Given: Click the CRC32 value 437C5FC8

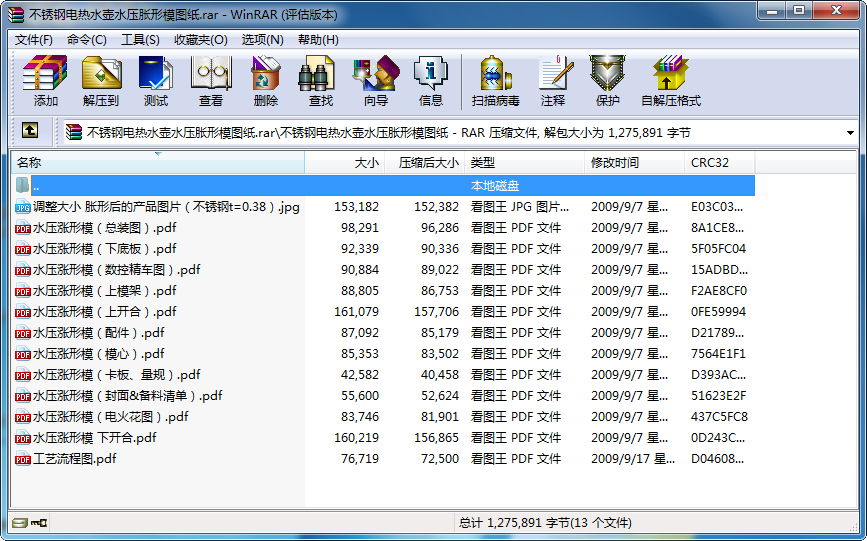Looking at the screenshot, I should (x=719, y=417).
